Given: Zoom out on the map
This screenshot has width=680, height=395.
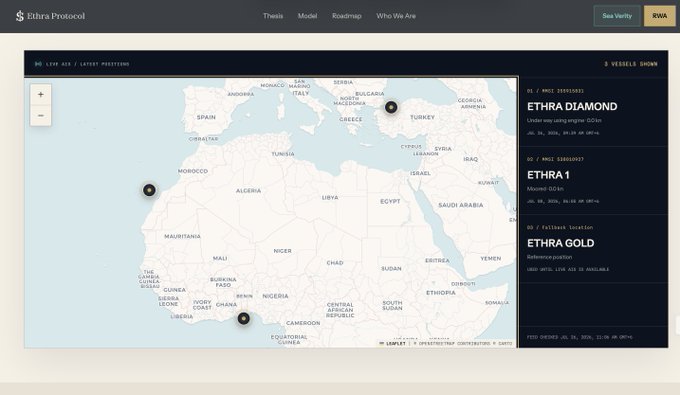Looking at the screenshot, I should click(x=41, y=115).
